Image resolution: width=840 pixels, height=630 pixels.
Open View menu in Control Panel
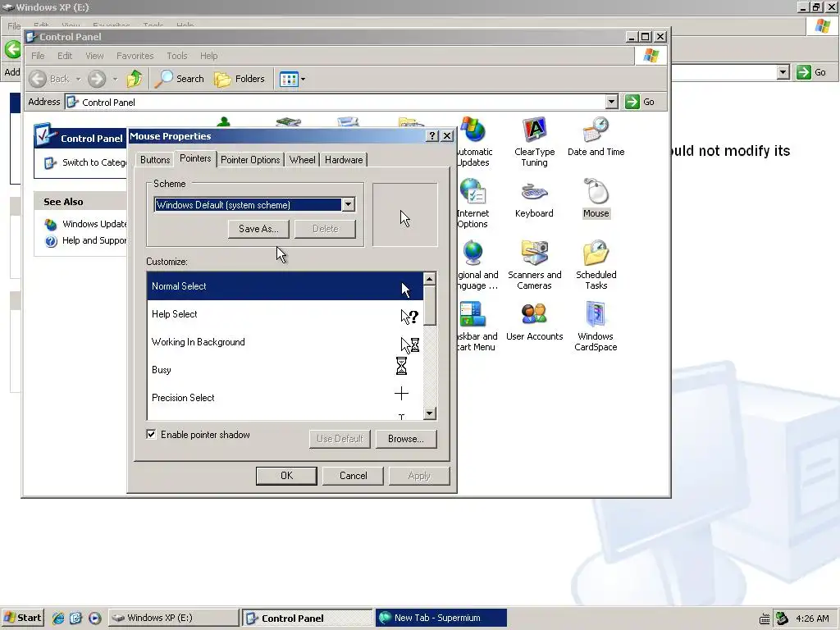point(94,56)
